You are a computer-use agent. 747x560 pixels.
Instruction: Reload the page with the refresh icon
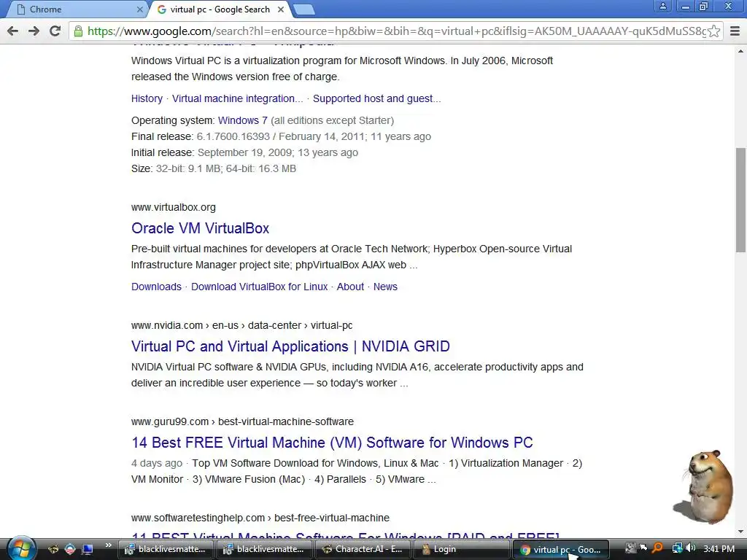point(55,31)
